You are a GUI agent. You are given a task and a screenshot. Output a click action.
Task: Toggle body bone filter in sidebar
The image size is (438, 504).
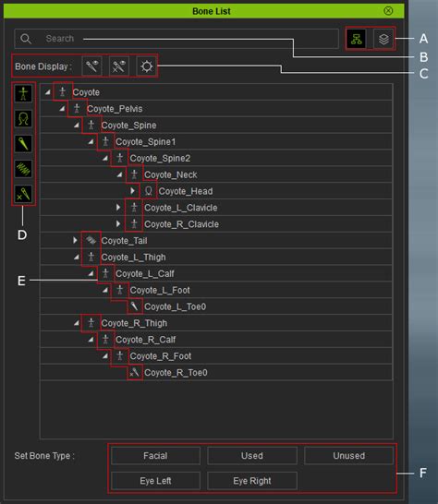point(23,93)
